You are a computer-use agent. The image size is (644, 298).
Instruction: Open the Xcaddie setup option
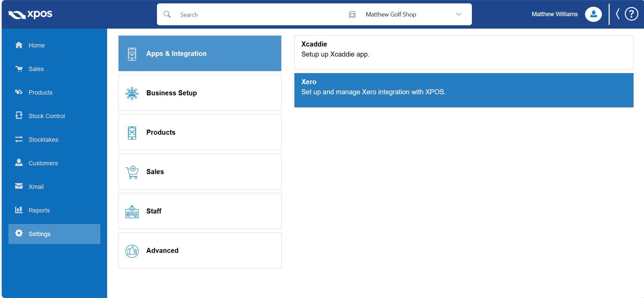(464, 53)
